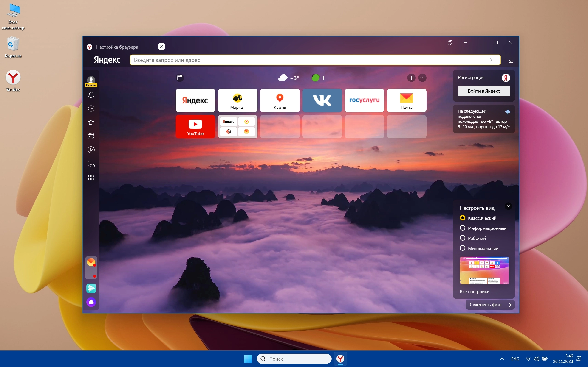The image size is (588, 367).
Task: Select Рабочий view option
Action: coord(463,238)
